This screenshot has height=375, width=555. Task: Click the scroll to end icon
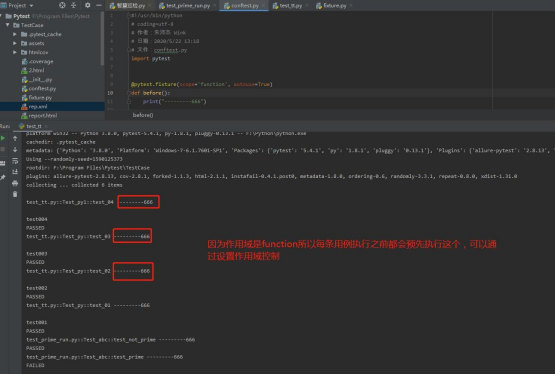tap(15, 172)
